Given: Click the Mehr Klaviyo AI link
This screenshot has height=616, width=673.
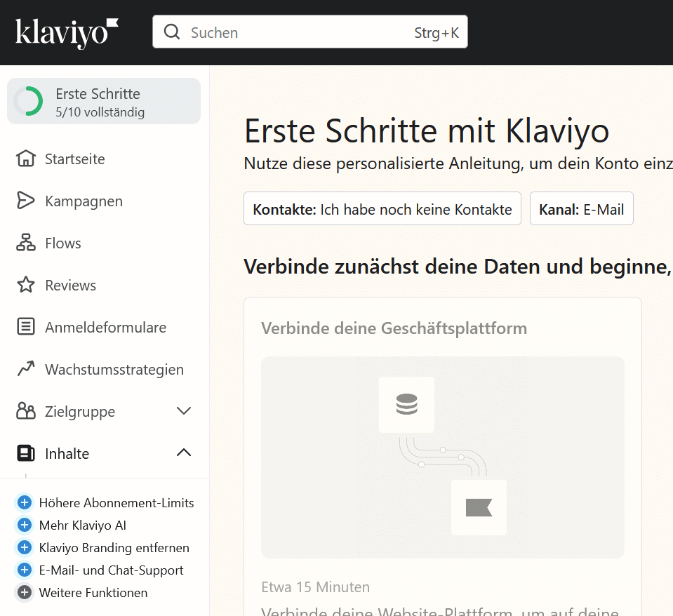Looking at the screenshot, I should pos(82,525).
